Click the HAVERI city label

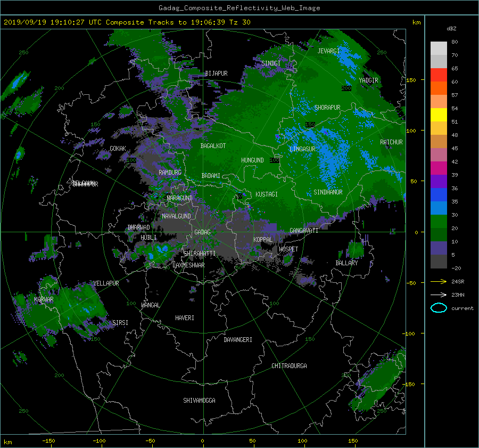[x=185, y=318]
